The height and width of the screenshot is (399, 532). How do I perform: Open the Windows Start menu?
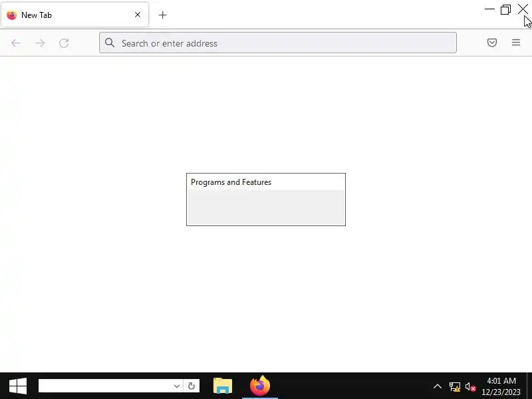tap(18, 386)
